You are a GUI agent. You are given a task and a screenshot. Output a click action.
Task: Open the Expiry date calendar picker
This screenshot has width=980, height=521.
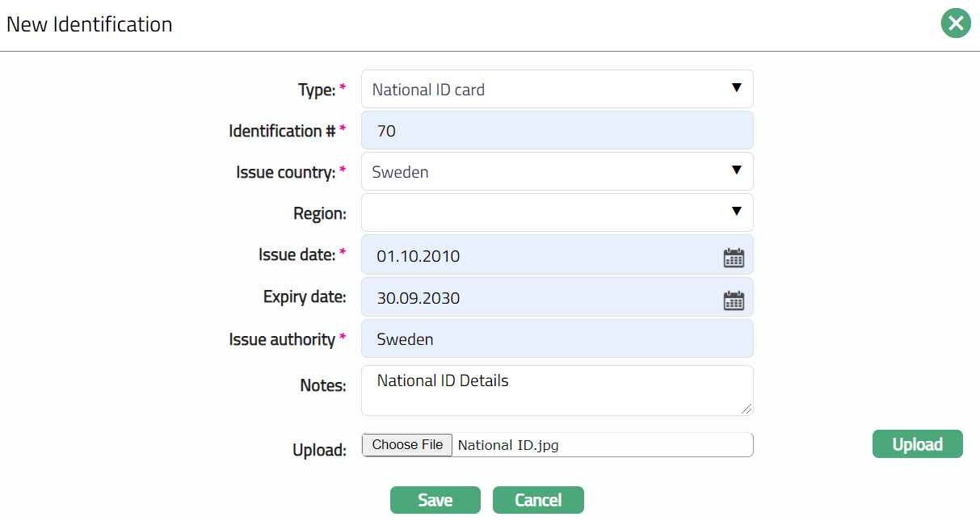point(733,300)
